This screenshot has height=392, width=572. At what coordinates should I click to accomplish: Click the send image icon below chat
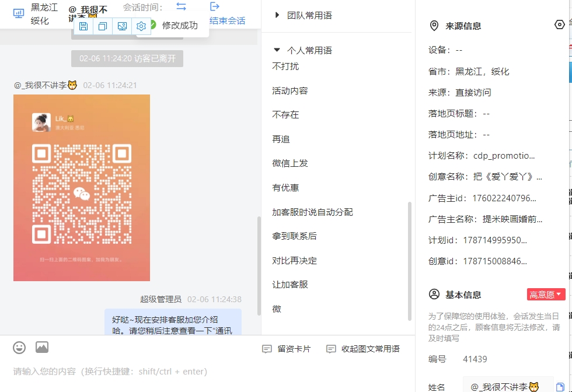click(x=42, y=347)
